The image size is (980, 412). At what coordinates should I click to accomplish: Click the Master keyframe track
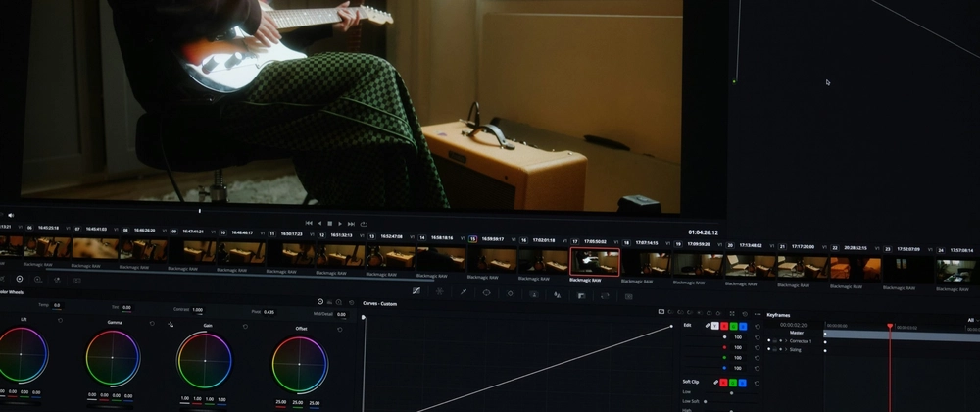902,335
